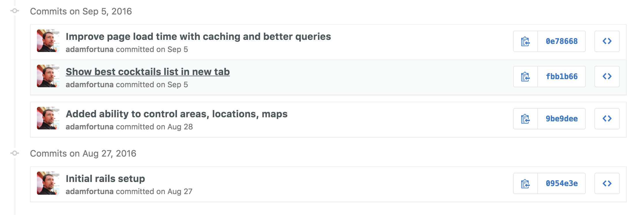Copy SHA for commit 0954e3e

coord(525,183)
